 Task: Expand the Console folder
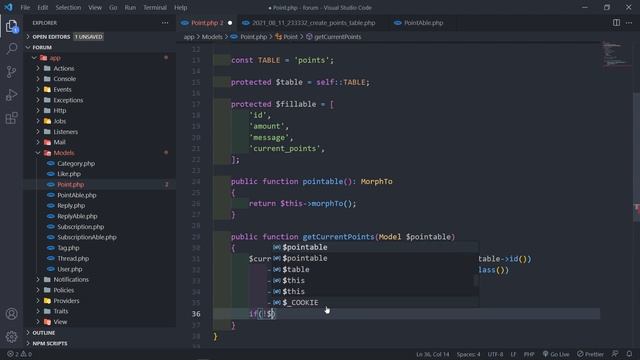pyautogui.click(x=100, y=79)
